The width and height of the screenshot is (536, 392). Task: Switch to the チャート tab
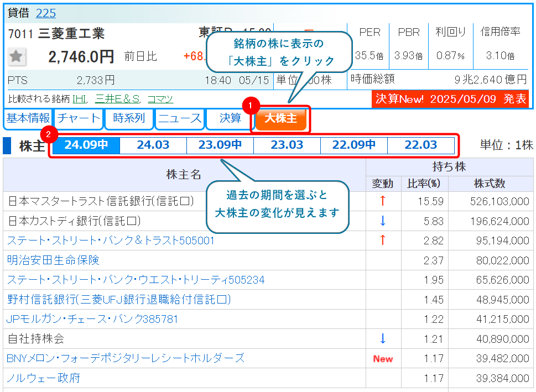point(79,118)
